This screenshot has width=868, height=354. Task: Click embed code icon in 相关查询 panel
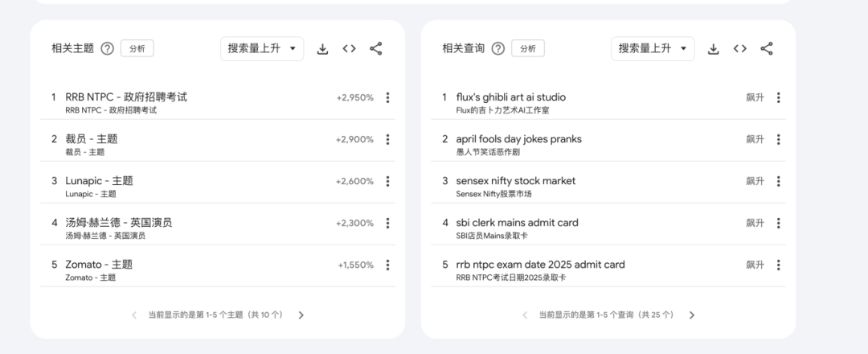coord(739,49)
